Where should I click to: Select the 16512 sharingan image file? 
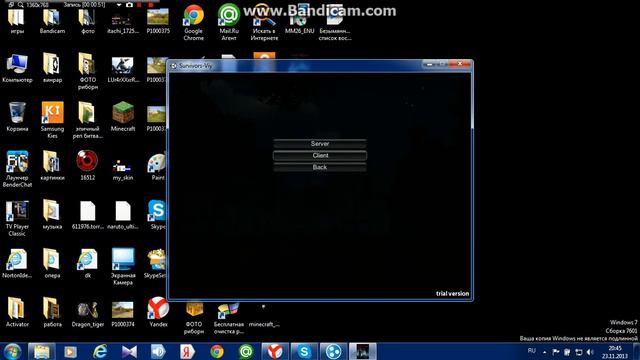87,165
